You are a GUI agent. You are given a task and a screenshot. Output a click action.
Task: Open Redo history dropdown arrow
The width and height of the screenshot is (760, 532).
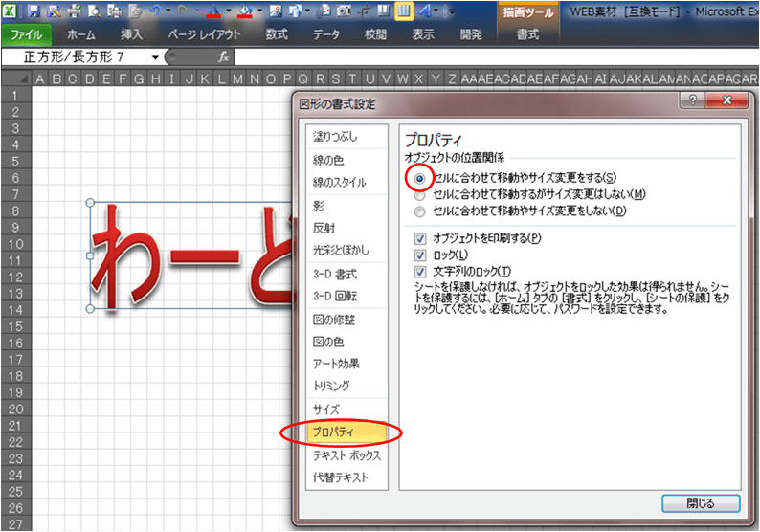point(197,11)
